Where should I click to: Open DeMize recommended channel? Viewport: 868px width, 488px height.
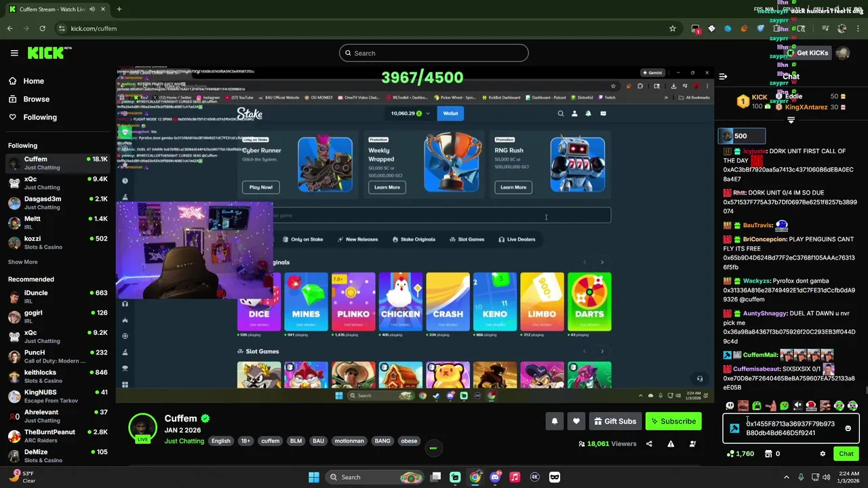58,455
